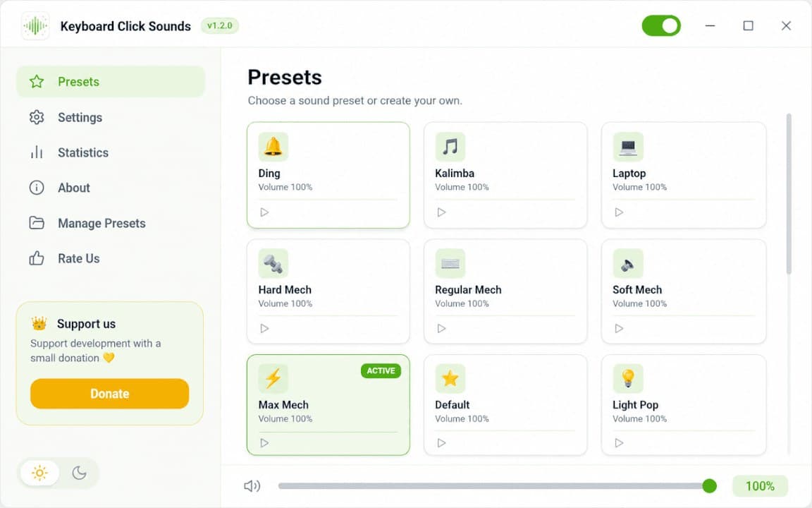Image resolution: width=812 pixels, height=508 pixels.
Task: Click the app waveform logo
Action: 35,25
